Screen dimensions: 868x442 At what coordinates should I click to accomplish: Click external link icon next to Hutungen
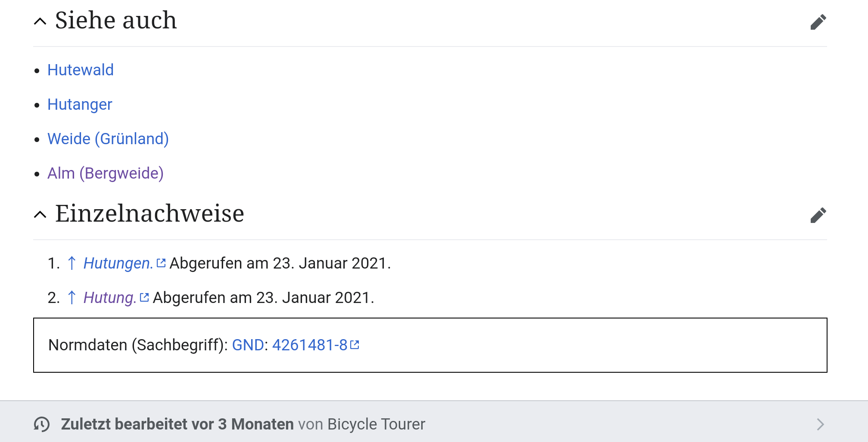tap(161, 263)
